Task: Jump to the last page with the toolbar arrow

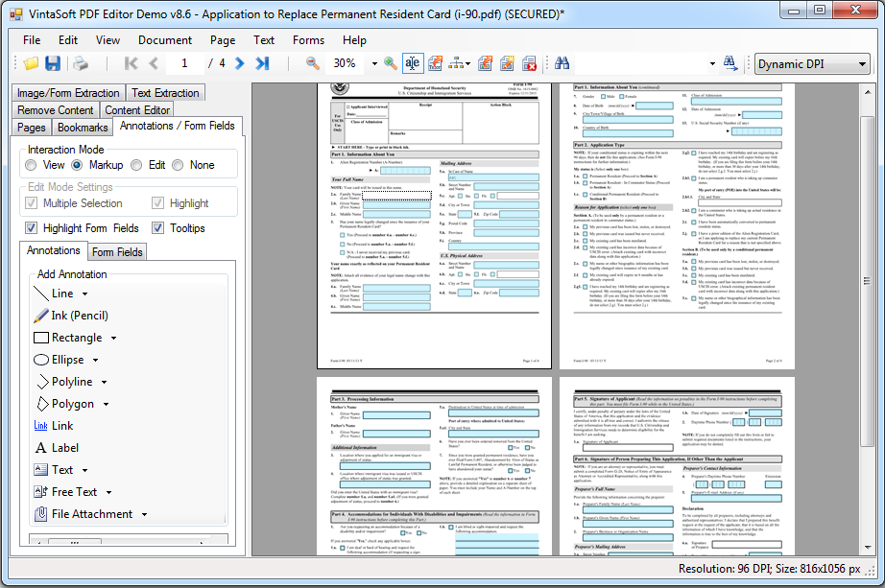Action: (262, 63)
